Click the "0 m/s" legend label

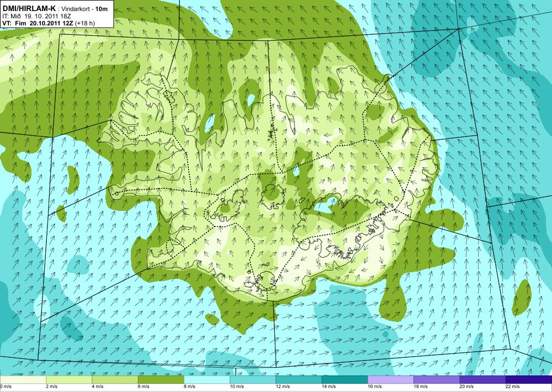[x=6, y=386]
